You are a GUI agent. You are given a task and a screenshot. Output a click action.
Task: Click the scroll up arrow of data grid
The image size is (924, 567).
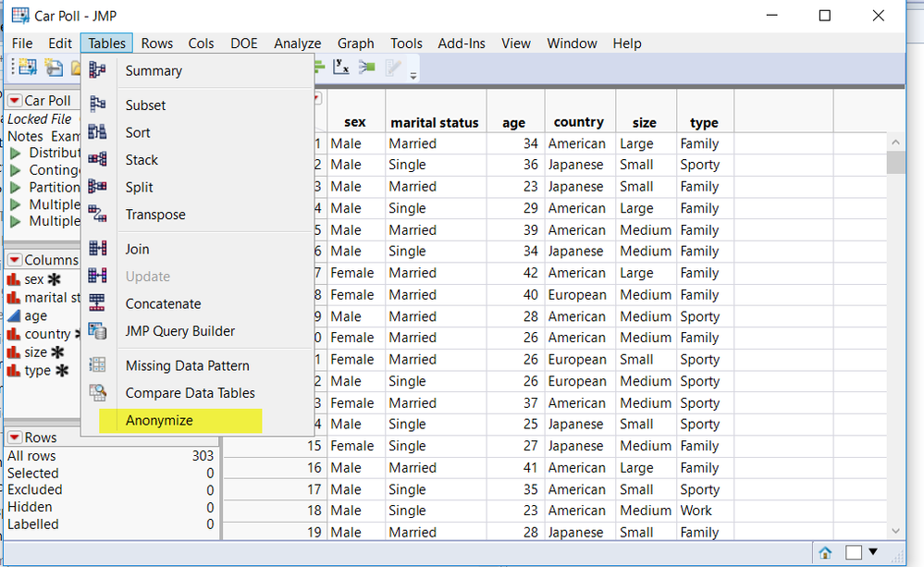pyautogui.click(x=895, y=142)
